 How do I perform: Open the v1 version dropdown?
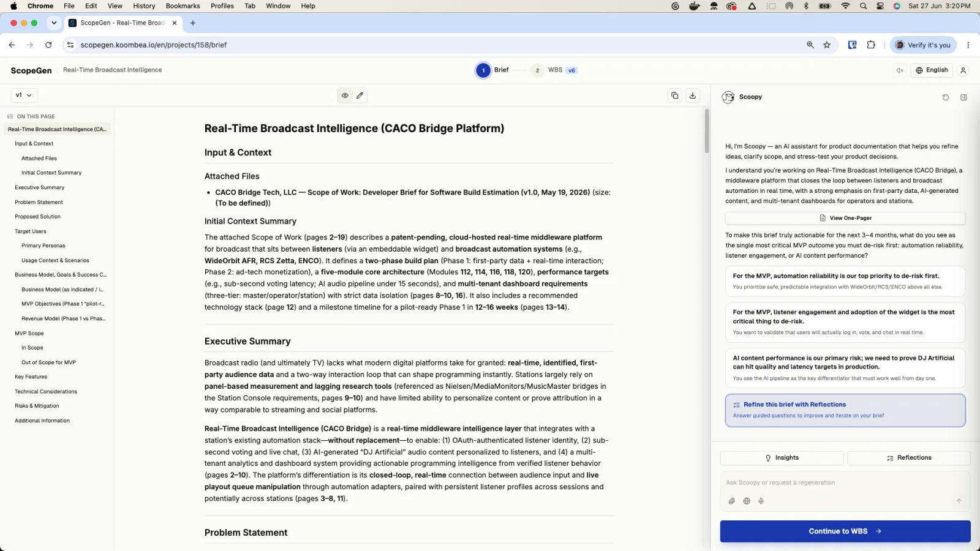point(24,95)
